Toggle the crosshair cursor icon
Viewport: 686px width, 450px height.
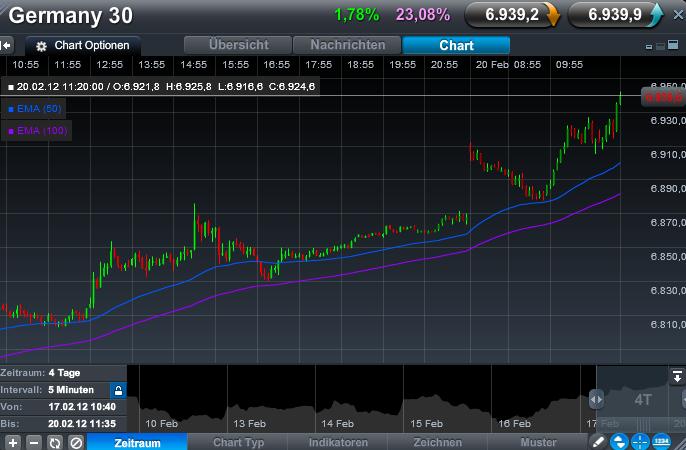(640, 442)
